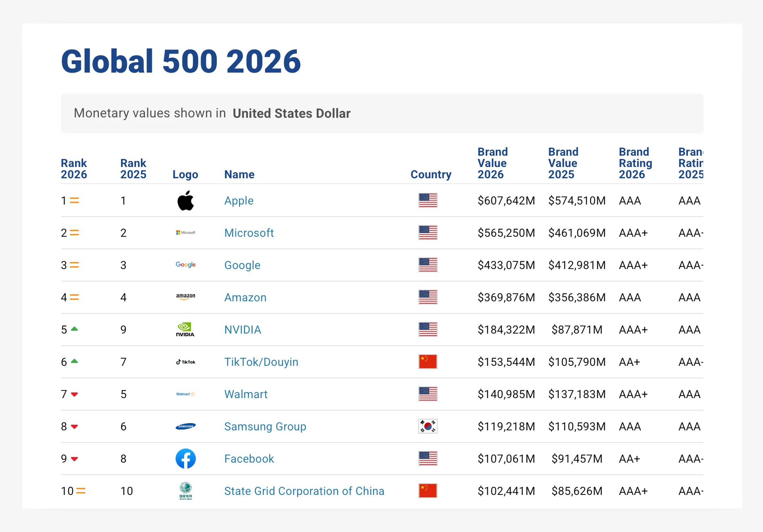Sort by Brand Rating 2026 header
Image resolution: width=763 pixels, height=532 pixels.
tap(635, 163)
